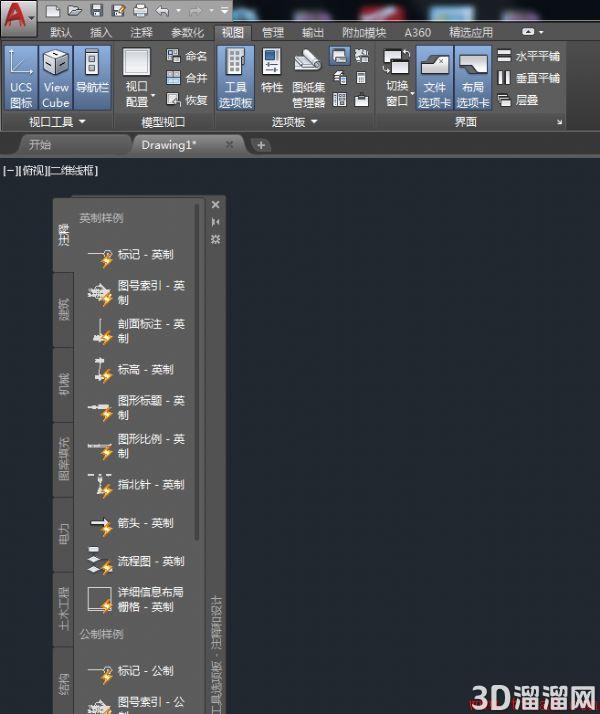Image resolution: width=600 pixels, height=714 pixels.
Task: Toggle the 导航栏 navigation bar button
Action: [92, 77]
